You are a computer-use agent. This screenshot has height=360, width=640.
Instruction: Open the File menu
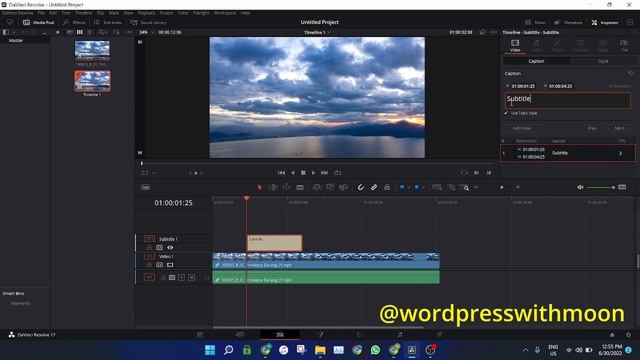(x=41, y=13)
